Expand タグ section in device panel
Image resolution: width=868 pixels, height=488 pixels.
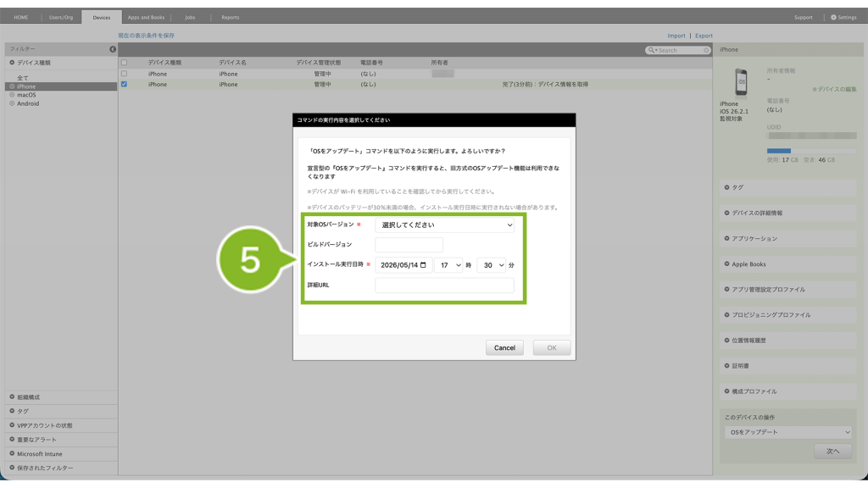(788, 187)
